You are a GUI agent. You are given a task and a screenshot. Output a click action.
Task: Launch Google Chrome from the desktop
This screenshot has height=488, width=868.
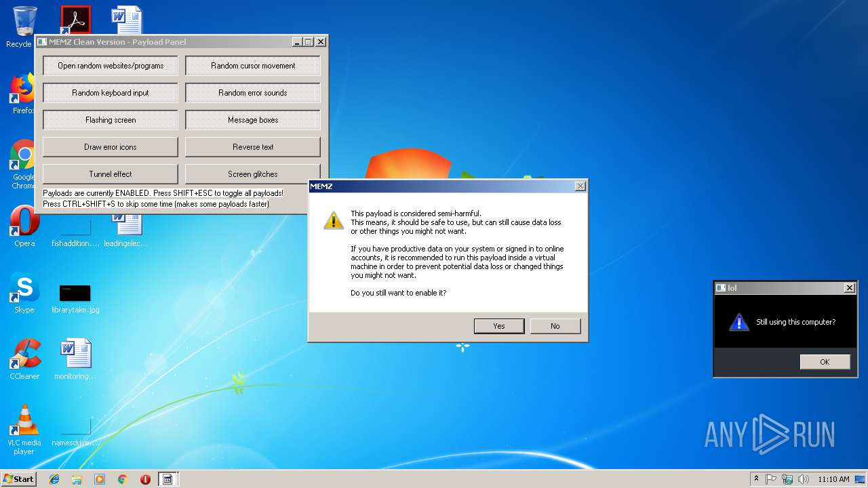[23, 164]
